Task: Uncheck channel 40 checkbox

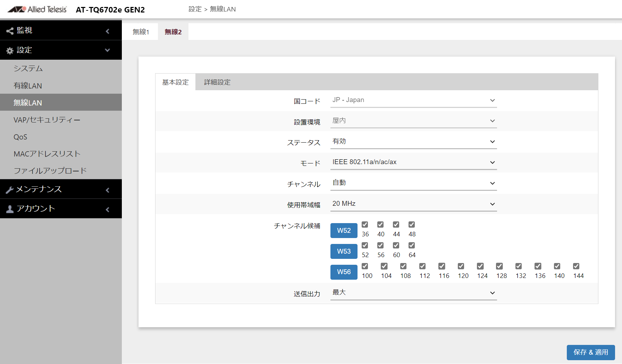Action: [x=380, y=225]
